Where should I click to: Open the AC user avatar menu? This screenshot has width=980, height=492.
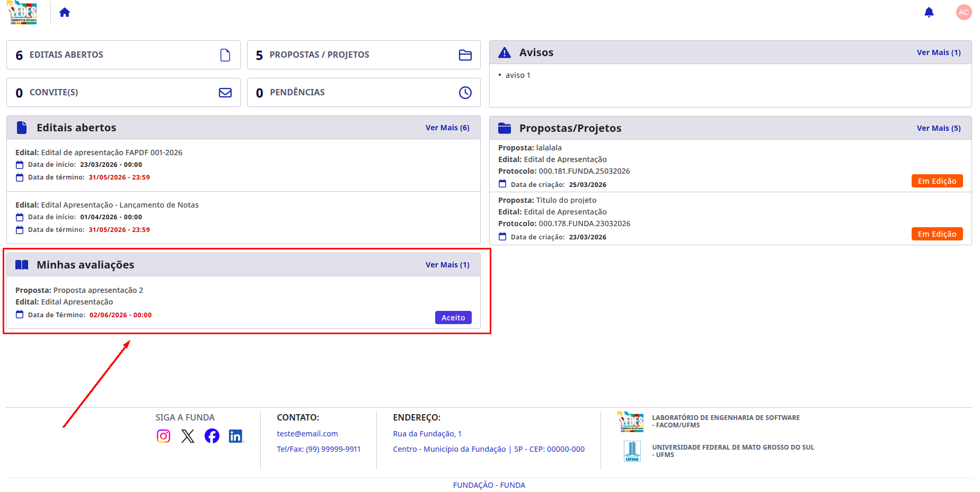click(964, 12)
